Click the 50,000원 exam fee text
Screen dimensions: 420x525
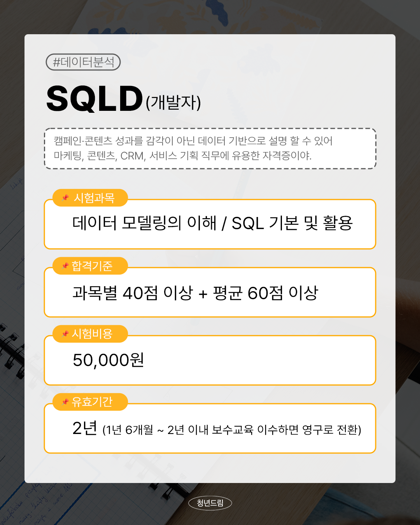(x=108, y=360)
